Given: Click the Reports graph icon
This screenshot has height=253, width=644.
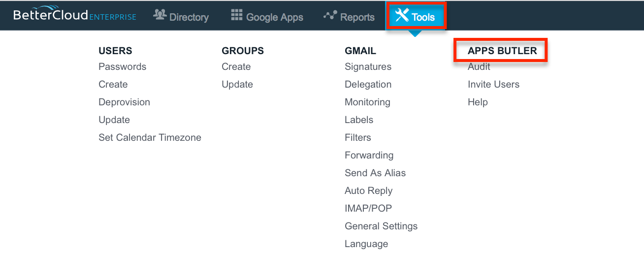Looking at the screenshot, I should [329, 16].
